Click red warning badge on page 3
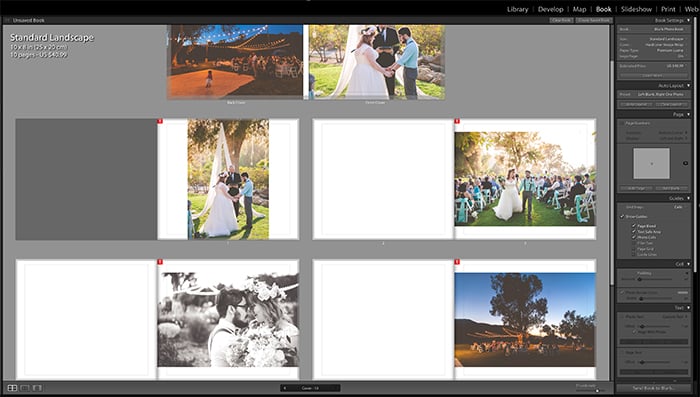This screenshot has height=397, width=700. tap(457, 121)
